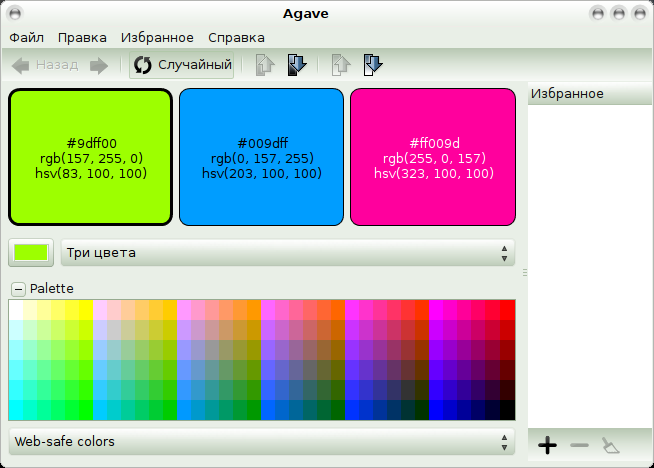The image size is (654, 468).
Task: Click the pane splitter handle beside favorites
Action: (525, 272)
